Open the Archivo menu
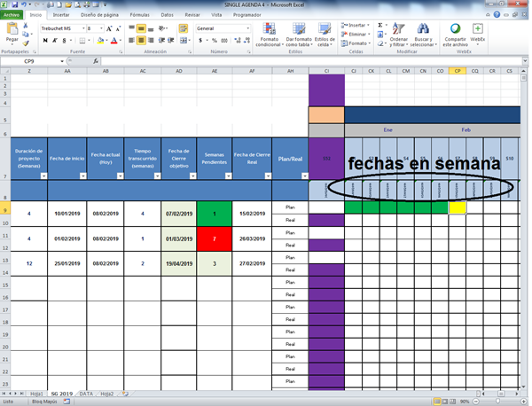Viewport: 532px width, 406px height. tap(12, 15)
